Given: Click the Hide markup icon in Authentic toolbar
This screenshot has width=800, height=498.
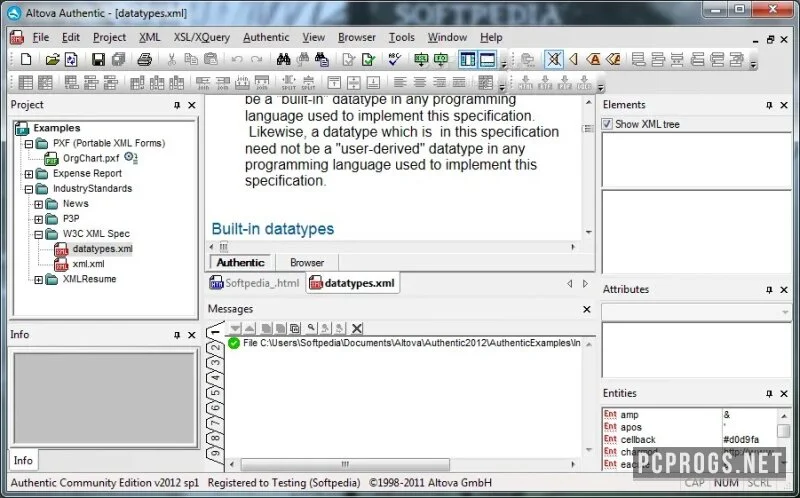Looking at the screenshot, I should point(554,60).
